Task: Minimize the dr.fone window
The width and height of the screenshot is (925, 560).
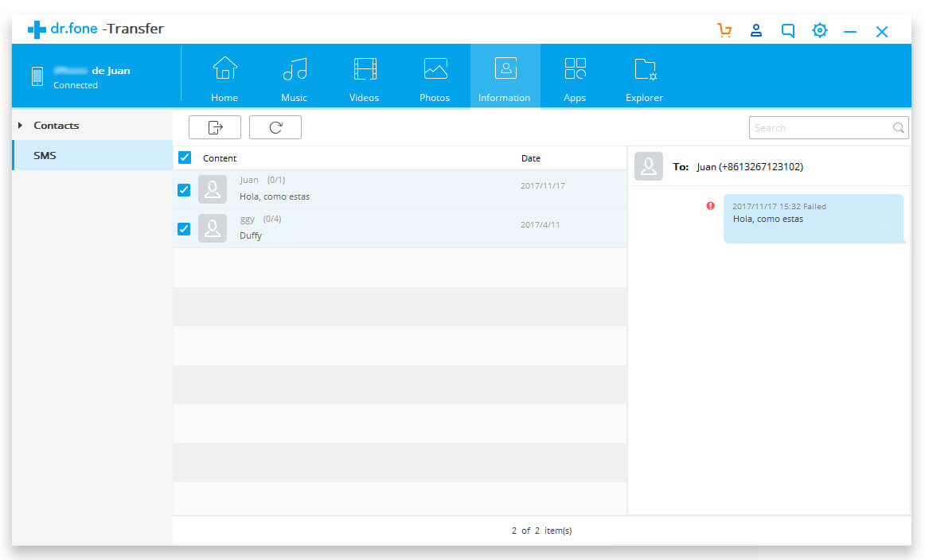Action: pyautogui.click(x=850, y=32)
